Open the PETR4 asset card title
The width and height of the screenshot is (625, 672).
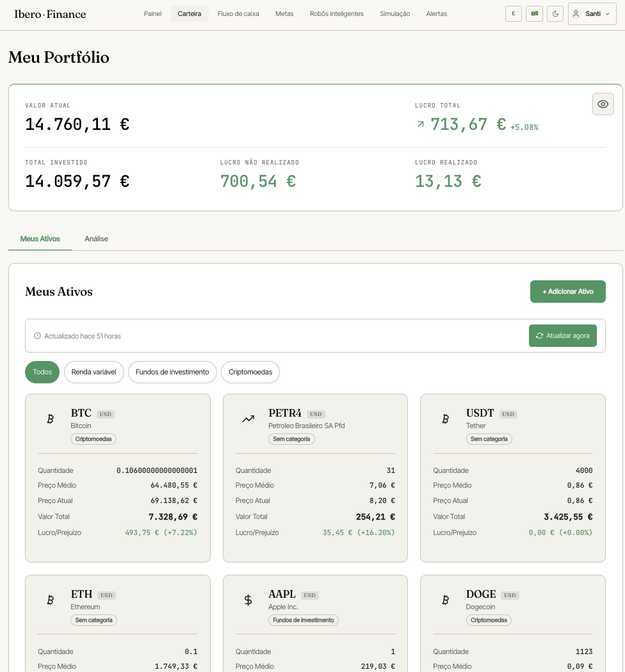pyautogui.click(x=285, y=413)
